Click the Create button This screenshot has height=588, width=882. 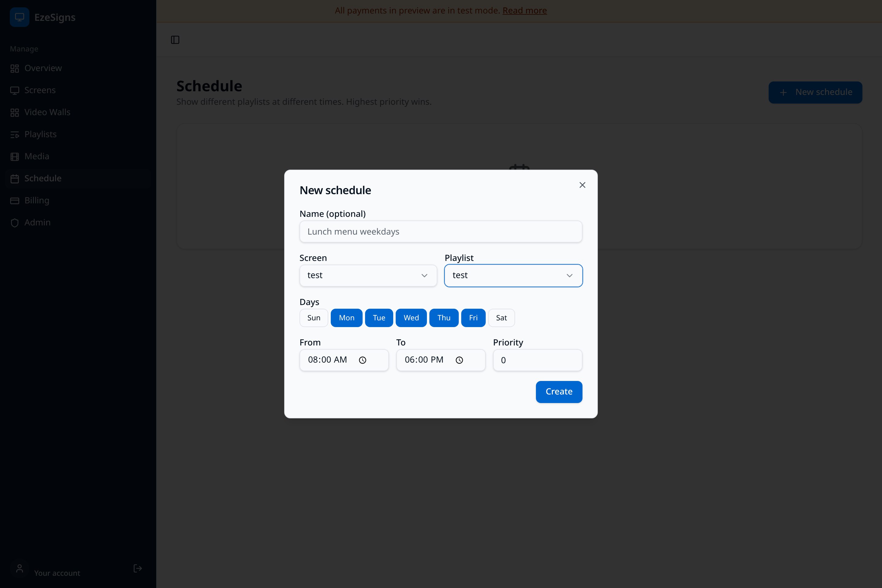[559, 392]
